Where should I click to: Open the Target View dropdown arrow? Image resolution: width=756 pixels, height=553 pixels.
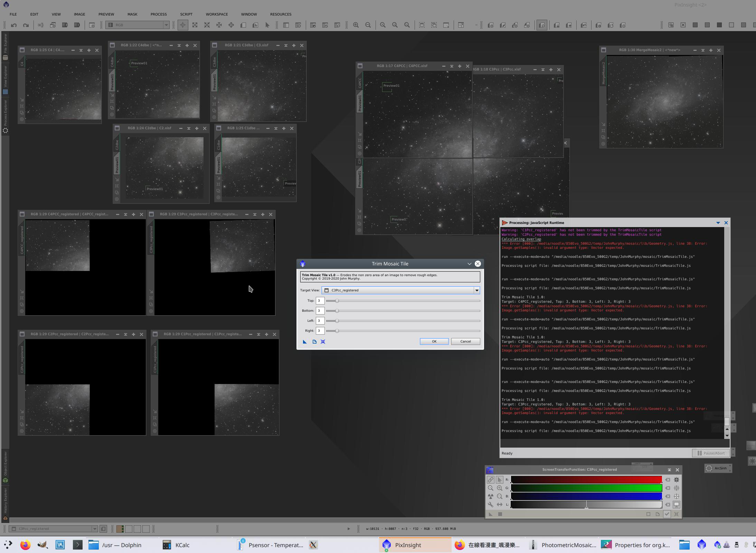pyautogui.click(x=477, y=290)
